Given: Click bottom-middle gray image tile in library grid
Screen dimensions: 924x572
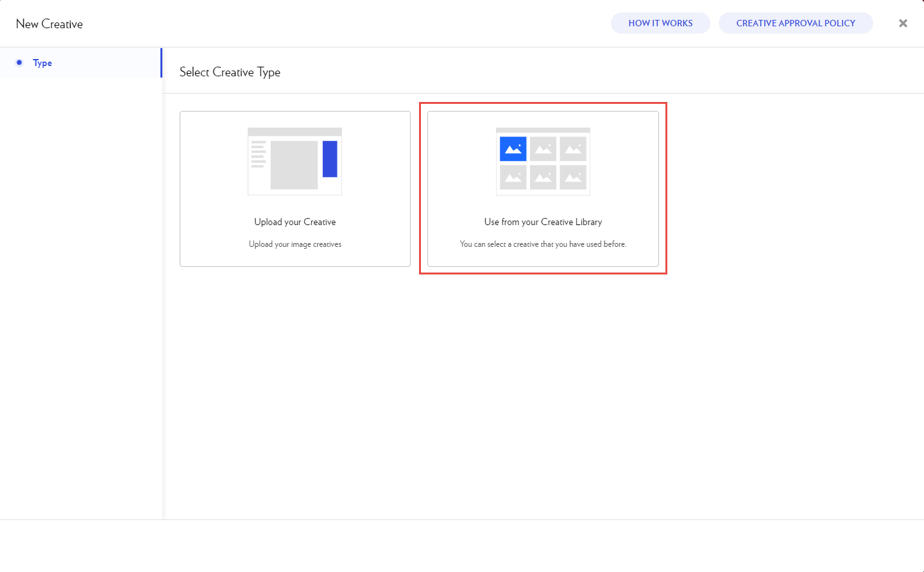Looking at the screenshot, I should click(543, 177).
